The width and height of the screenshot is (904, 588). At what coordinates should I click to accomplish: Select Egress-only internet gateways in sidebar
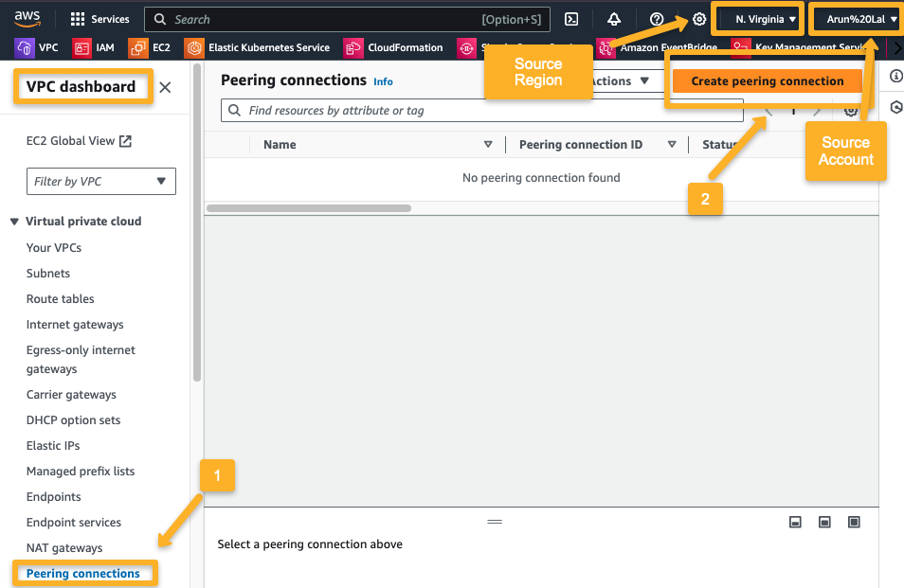(81, 360)
